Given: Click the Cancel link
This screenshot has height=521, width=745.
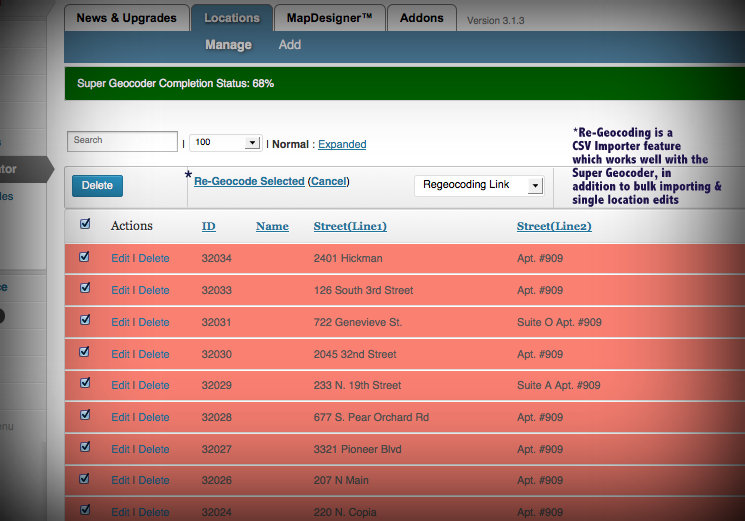Looking at the screenshot, I should (x=328, y=182).
